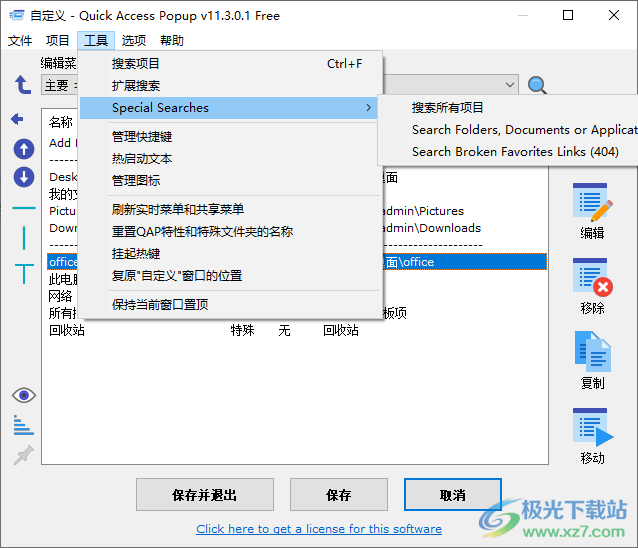Viewport: 638px width, 548px height.
Task: Choose 搜索项目 menu entry
Action: [x=231, y=63]
